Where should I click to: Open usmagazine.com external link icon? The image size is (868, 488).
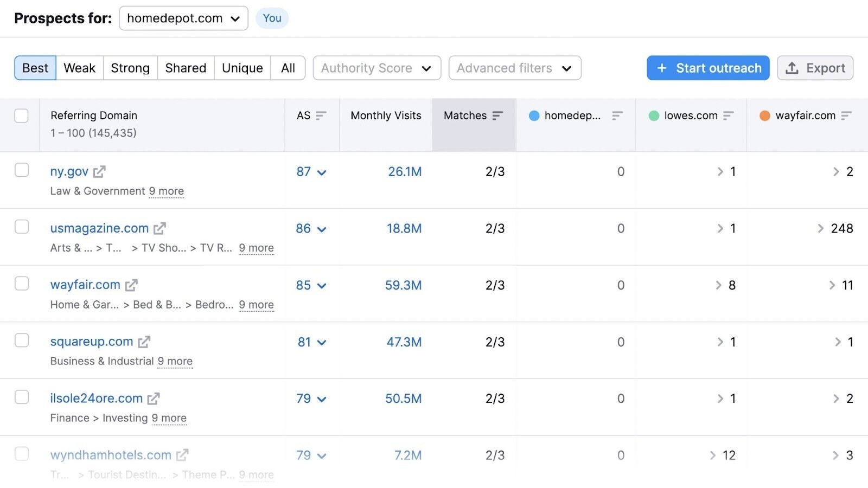tap(159, 229)
